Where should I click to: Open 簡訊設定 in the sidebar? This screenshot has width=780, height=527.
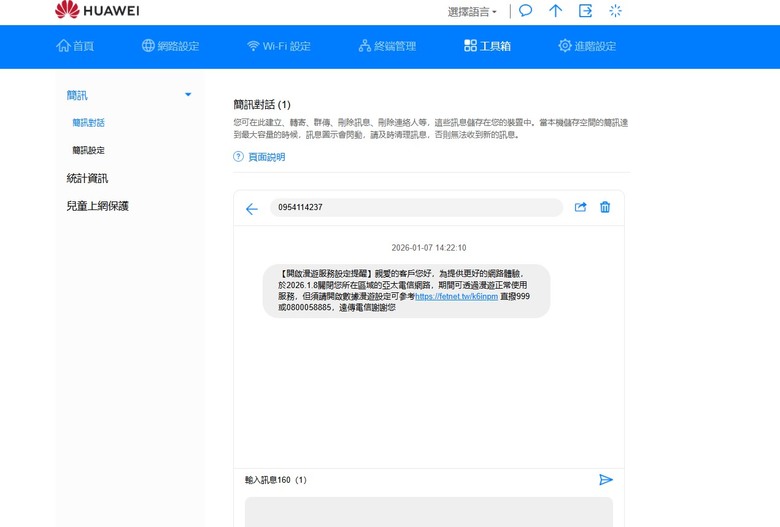pyautogui.click(x=89, y=150)
